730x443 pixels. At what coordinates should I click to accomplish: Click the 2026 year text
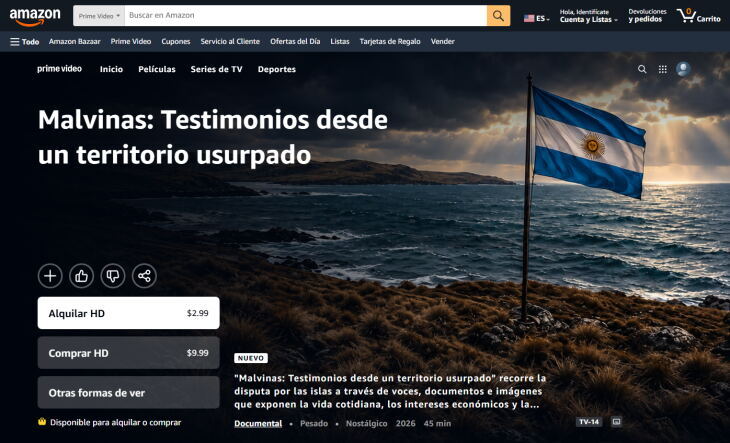pos(406,423)
